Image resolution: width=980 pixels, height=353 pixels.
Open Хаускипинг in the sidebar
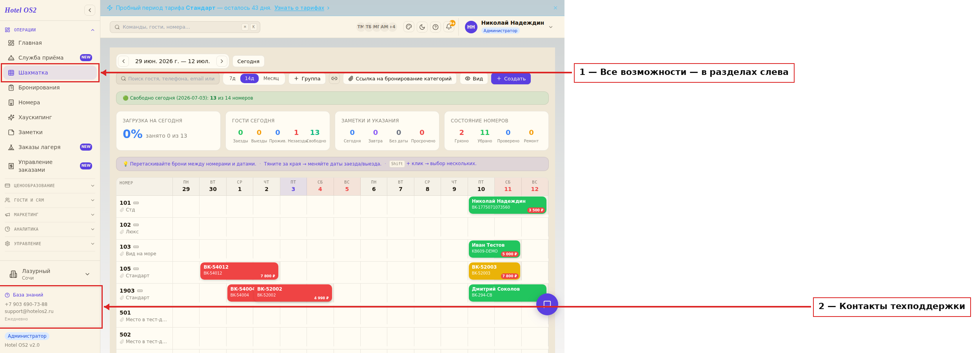(x=50, y=117)
